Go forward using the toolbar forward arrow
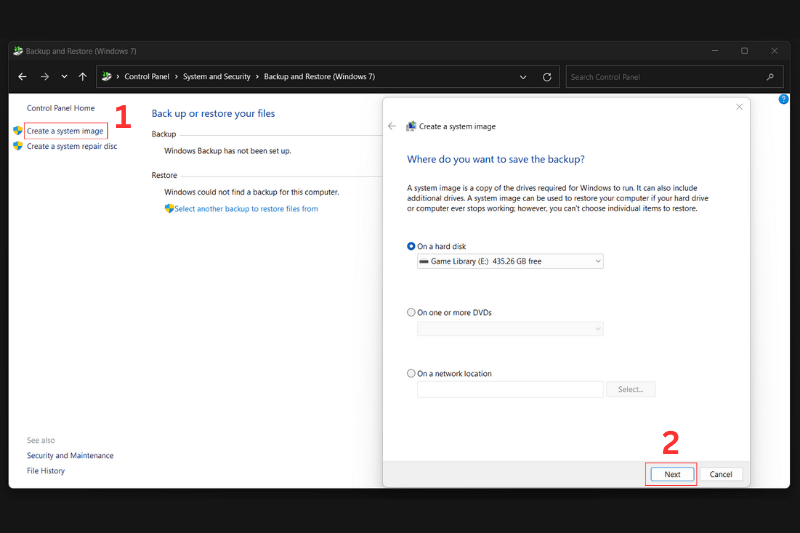Viewport: 800px width, 533px height. click(45, 77)
